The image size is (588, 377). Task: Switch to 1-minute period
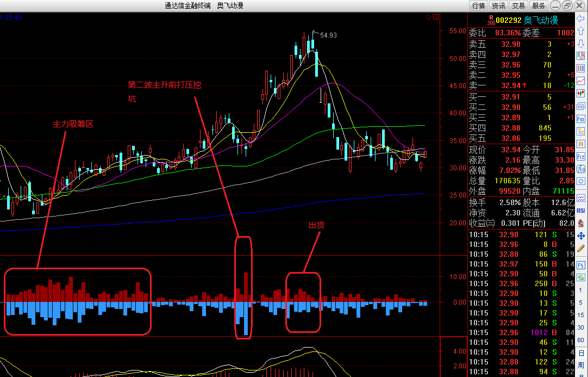[580, 291]
